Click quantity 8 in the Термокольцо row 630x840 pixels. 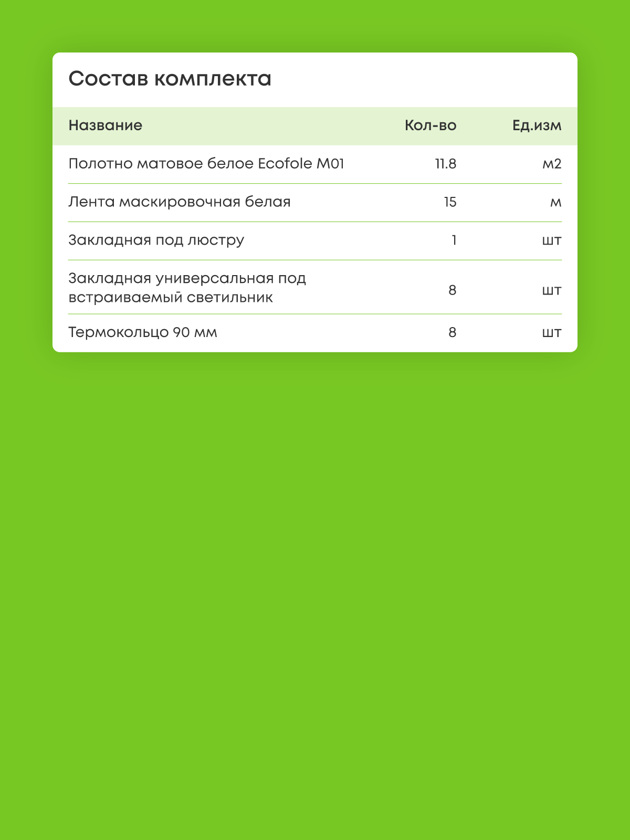coord(452,332)
